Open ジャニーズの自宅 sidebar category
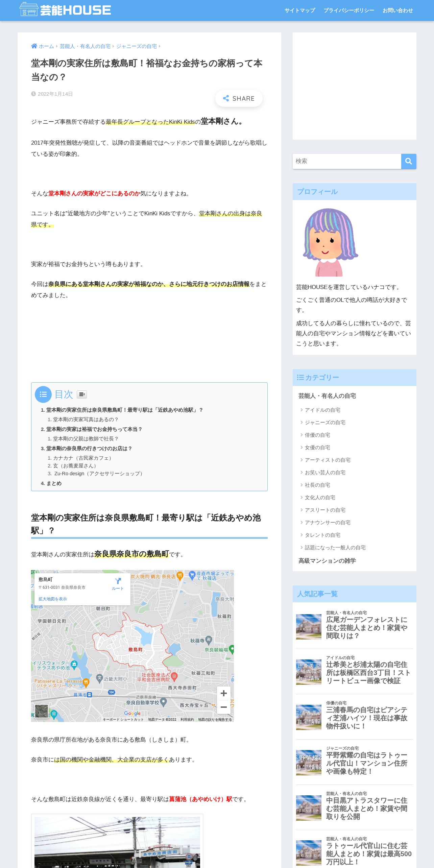The height and width of the screenshot is (868, 434). pos(325,423)
